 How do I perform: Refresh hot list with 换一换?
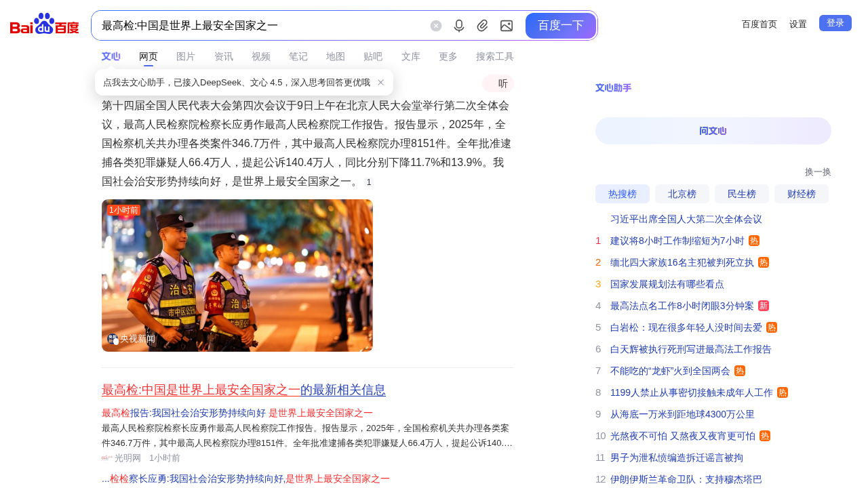tap(818, 172)
